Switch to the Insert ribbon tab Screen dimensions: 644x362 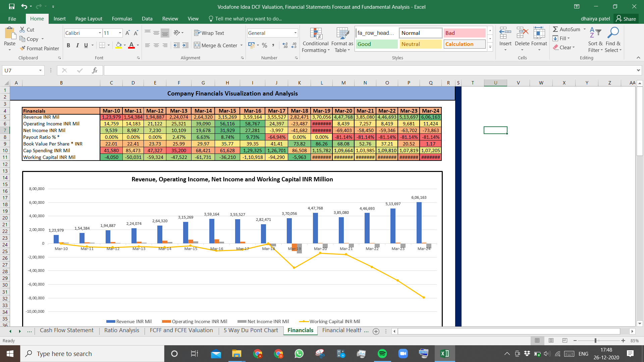click(x=59, y=19)
